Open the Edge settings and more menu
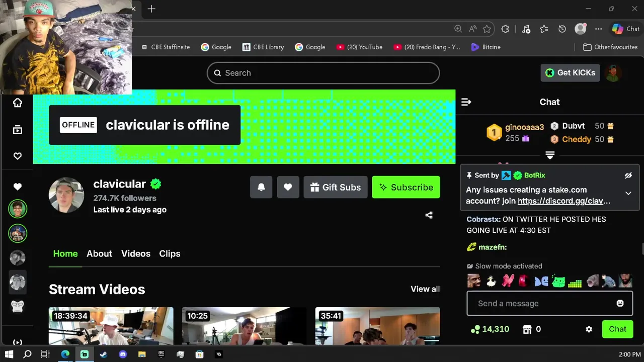Screen dimensions: 644x362 [598, 29]
